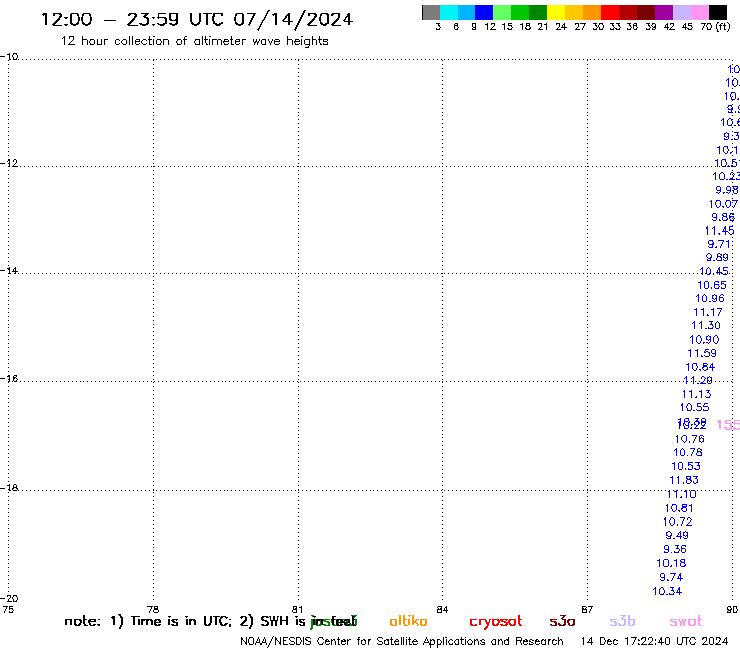The width and height of the screenshot is (740, 650).
Task: Click the 'cryosat' satellite legend label
Action: tap(496, 622)
